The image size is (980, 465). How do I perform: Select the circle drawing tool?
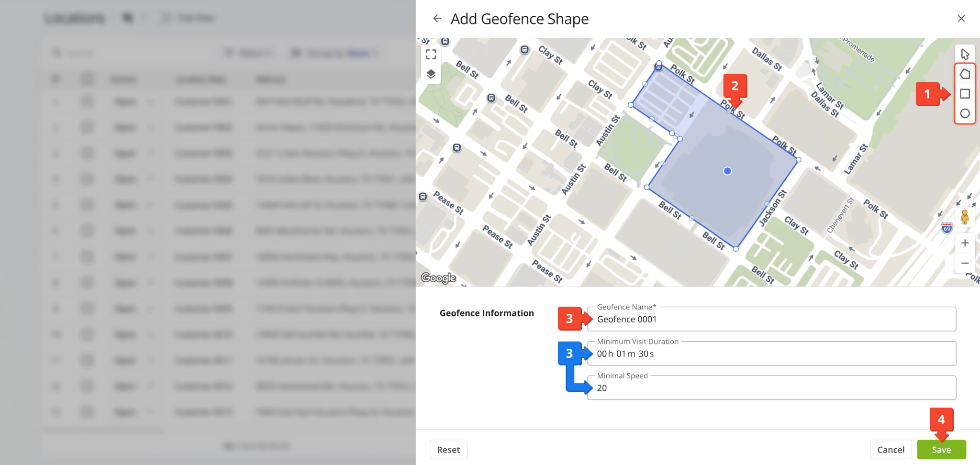(965, 113)
